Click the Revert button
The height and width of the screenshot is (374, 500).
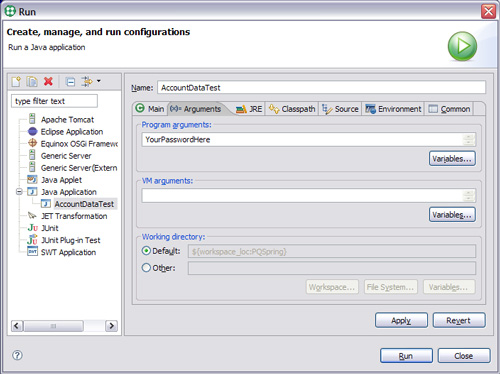(459, 320)
